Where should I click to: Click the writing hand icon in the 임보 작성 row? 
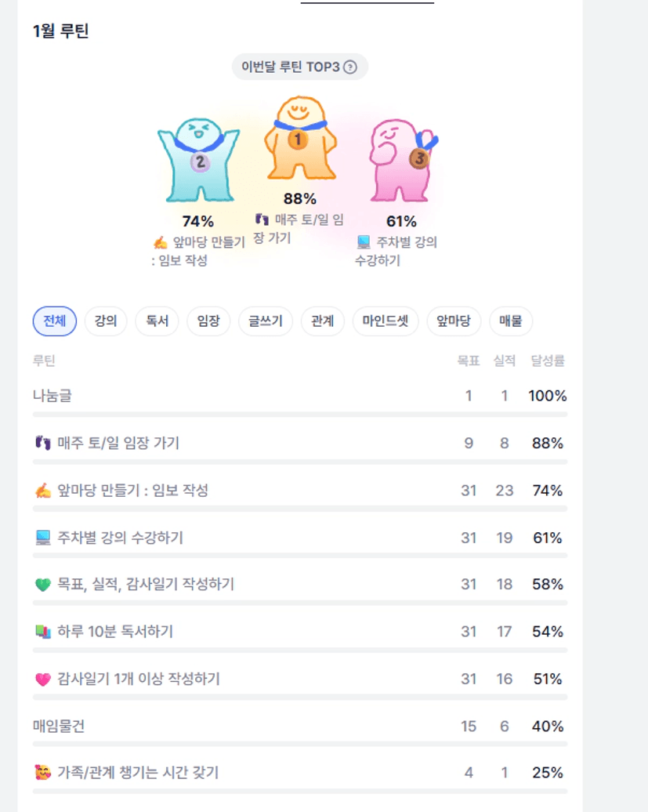(42, 491)
